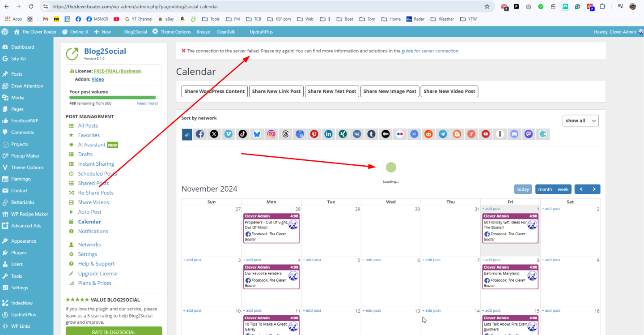The image size is (644, 335).
Task: Open AI Assistant menu item
Action: tap(92, 145)
